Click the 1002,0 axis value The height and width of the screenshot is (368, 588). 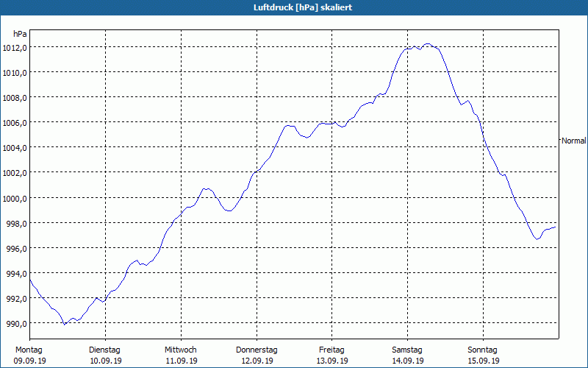point(15,174)
